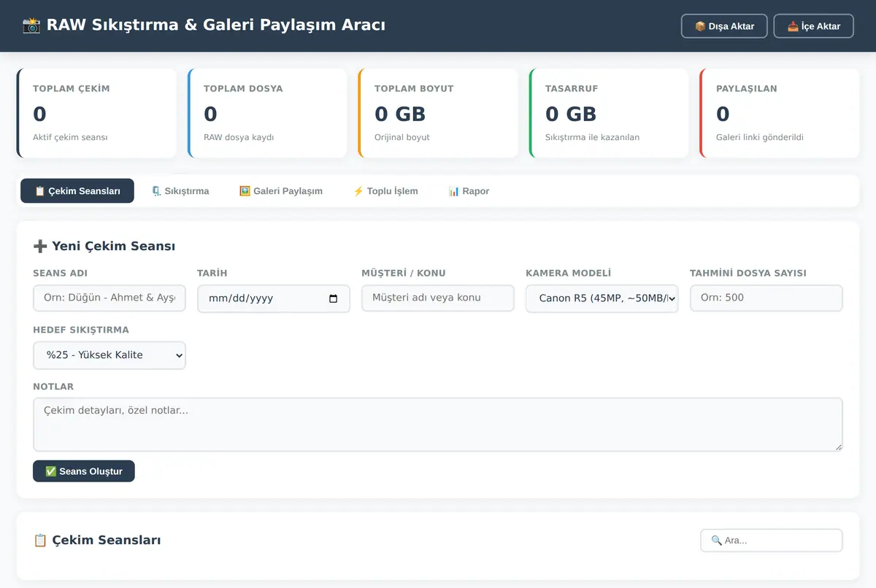Submit the form with Seans Oluştur

(84, 471)
